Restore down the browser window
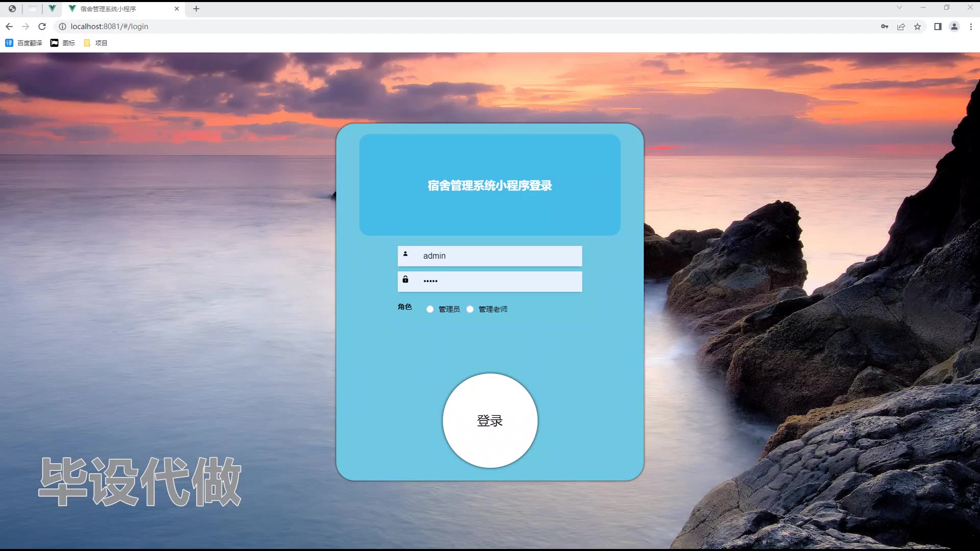 point(946,8)
